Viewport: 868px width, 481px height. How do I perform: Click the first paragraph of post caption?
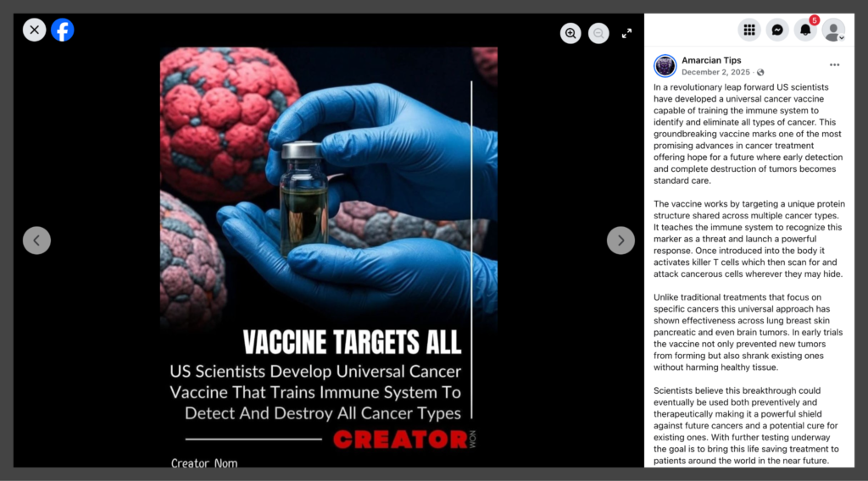click(x=748, y=134)
